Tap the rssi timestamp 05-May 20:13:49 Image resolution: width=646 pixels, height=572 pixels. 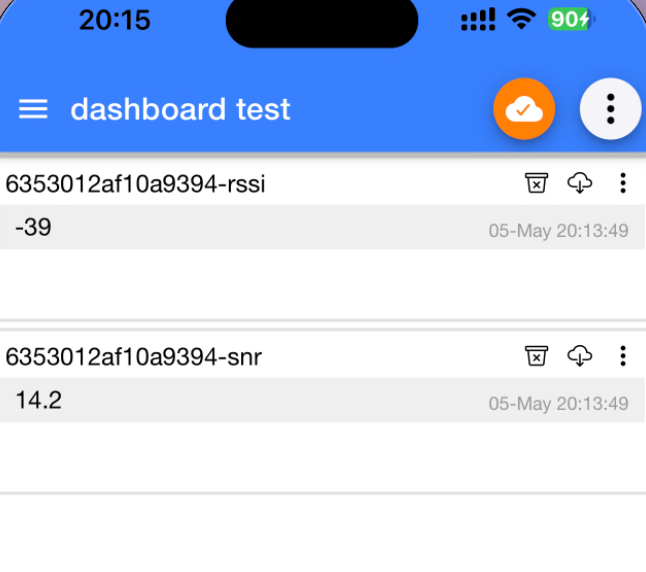(x=558, y=231)
